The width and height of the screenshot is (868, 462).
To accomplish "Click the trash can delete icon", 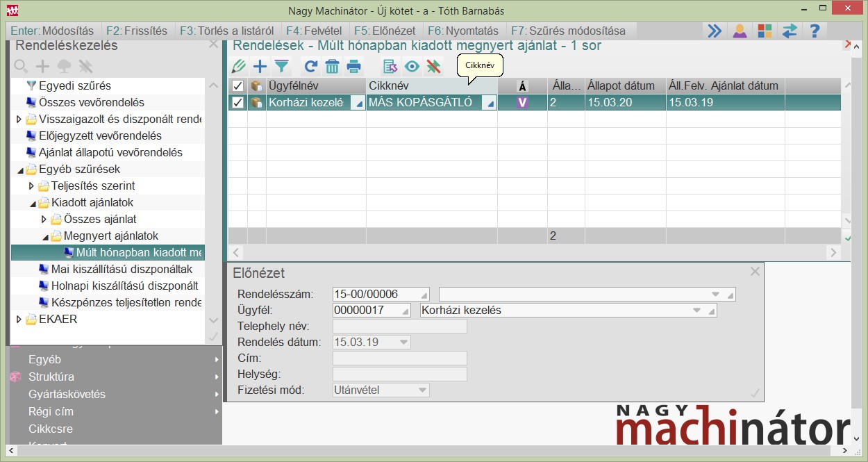I will point(332,67).
